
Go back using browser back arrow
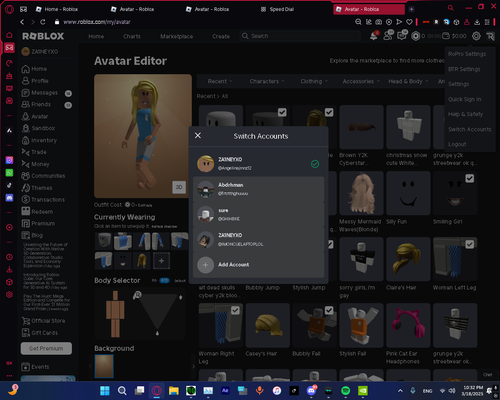tap(22, 22)
